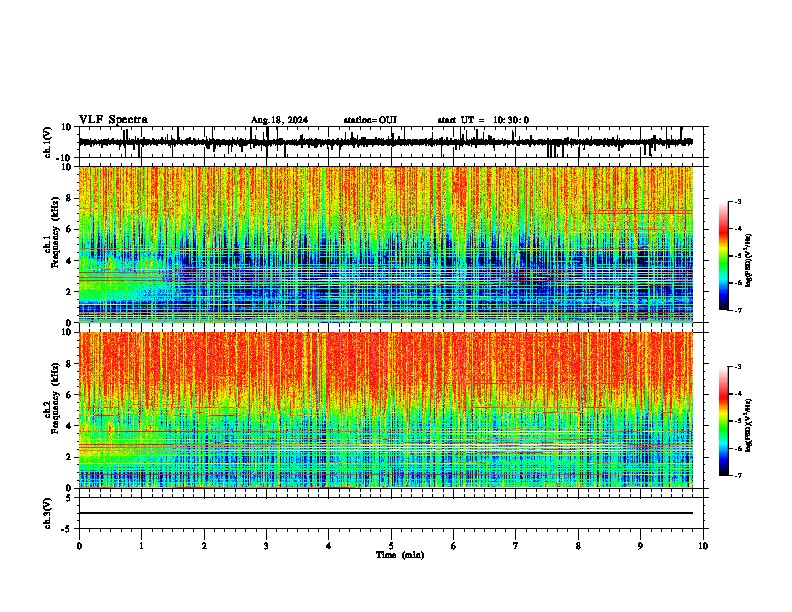Click the 'start UT = 10:30:0' label

483,120
